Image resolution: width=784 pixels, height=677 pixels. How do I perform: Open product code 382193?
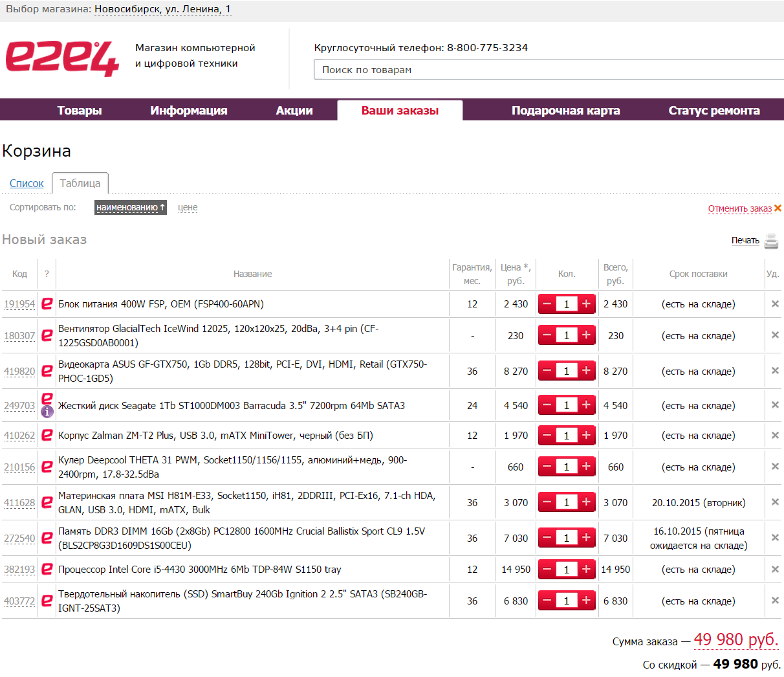[19, 570]
